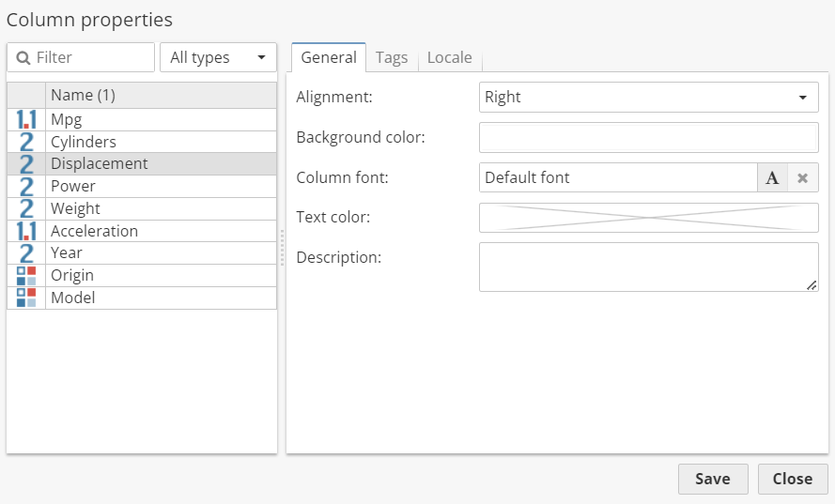Screen dimensions: 835x504
Task: Select the Weight column row
Action: [x=142, y=208]
